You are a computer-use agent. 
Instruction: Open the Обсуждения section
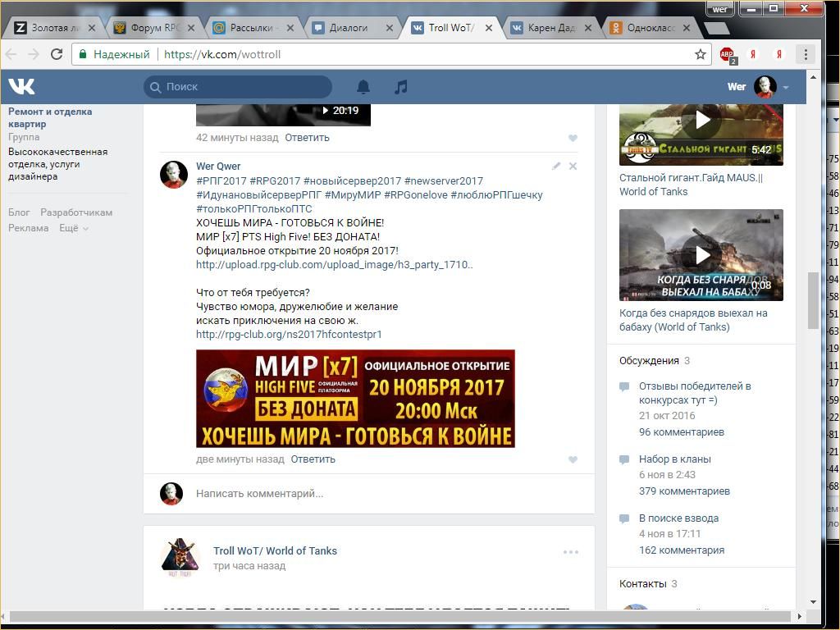649,361
